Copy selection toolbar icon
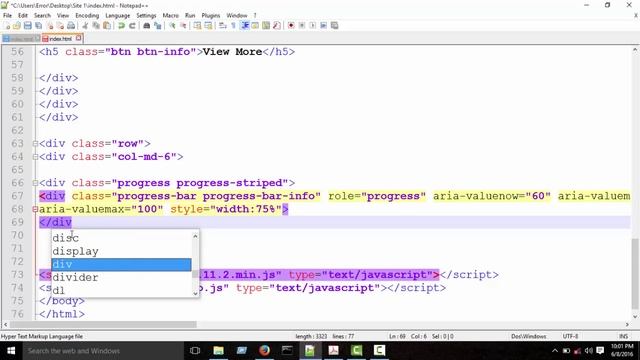This screenshot has width=640, height=360. point(96,26)
